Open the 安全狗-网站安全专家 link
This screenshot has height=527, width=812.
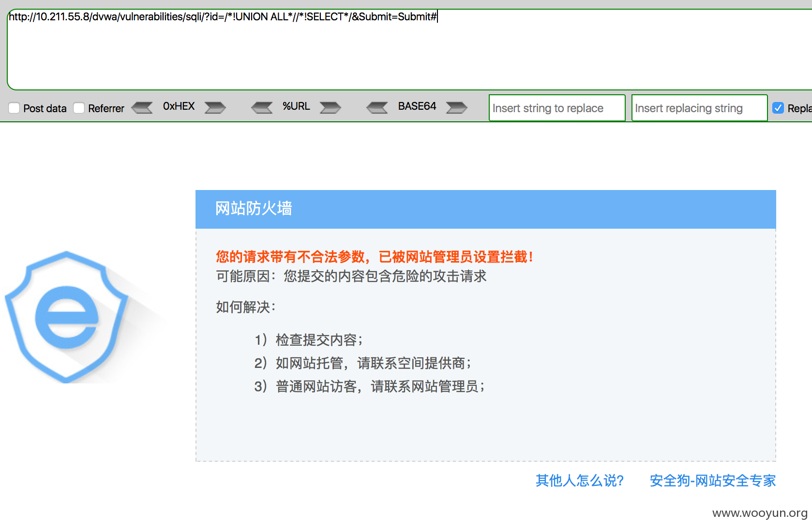tap(713, 480)
